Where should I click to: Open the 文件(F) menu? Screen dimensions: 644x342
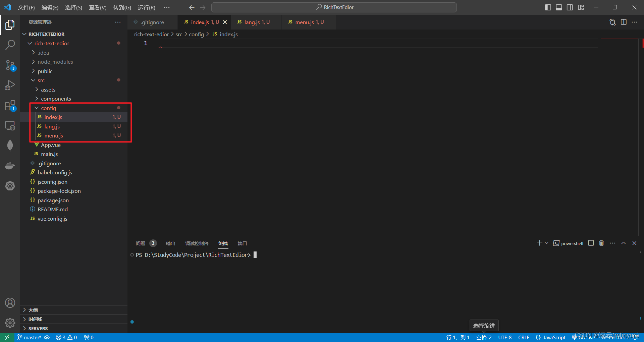point(26,7)
